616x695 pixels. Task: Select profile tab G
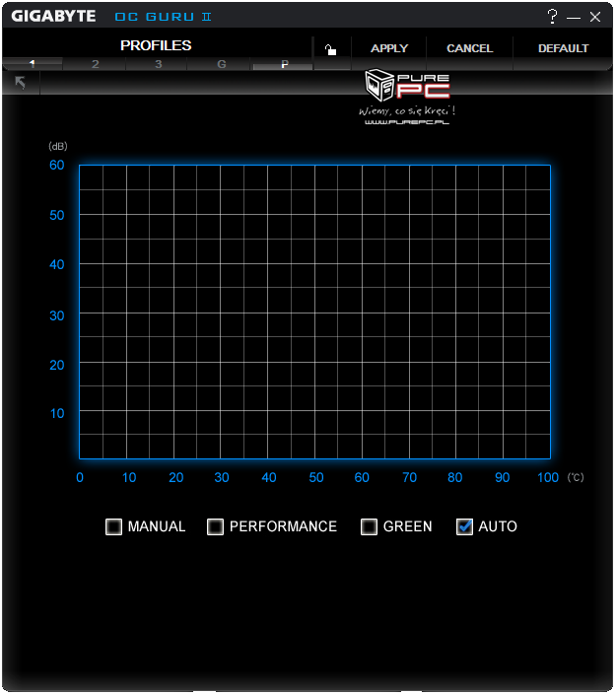click(x=222, y=64)
